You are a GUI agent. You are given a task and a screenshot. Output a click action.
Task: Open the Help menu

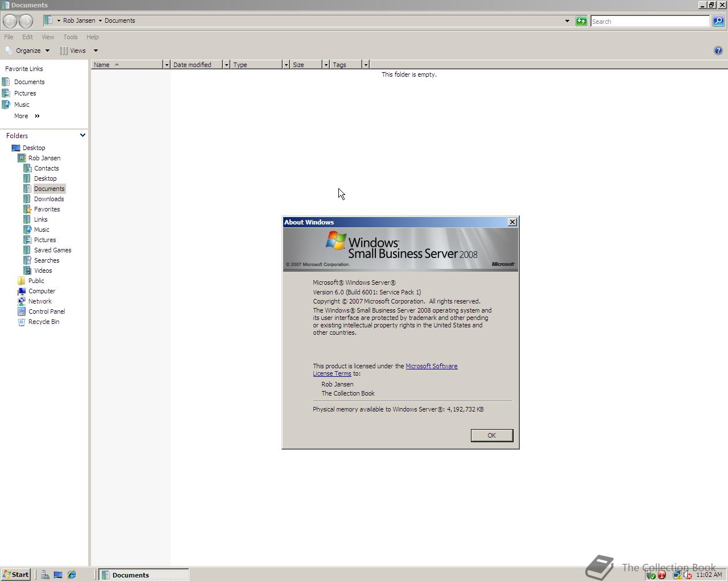pos(92,37)
